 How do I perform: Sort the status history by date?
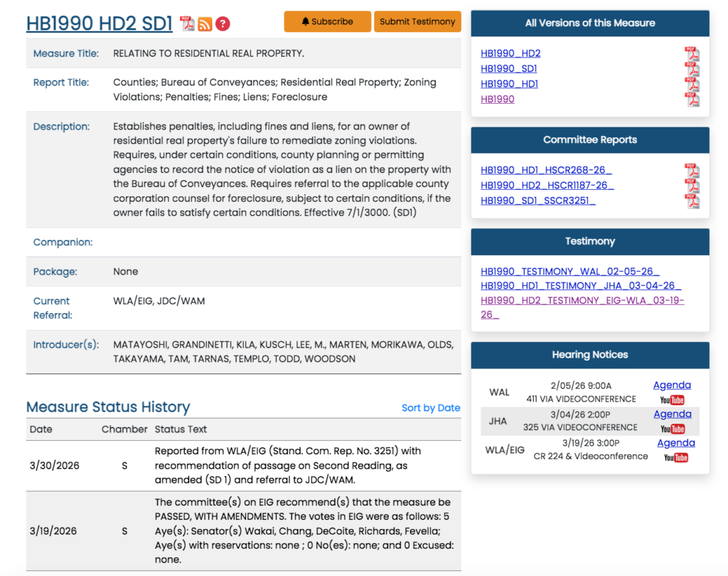pos(431,407)
